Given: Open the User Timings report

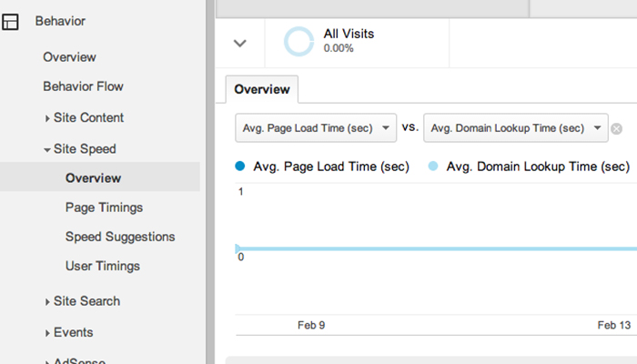Looking at the screenshot, I should 103,266.
